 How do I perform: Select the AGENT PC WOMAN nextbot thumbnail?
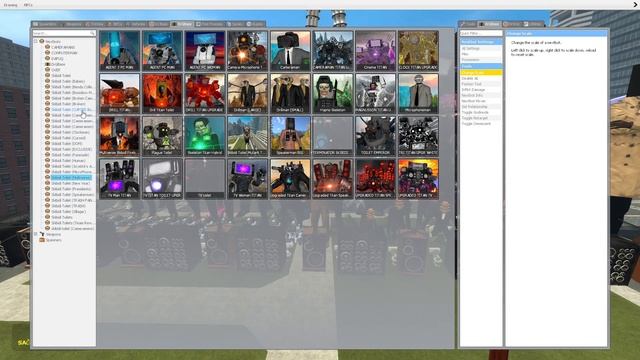coord(204,51)
